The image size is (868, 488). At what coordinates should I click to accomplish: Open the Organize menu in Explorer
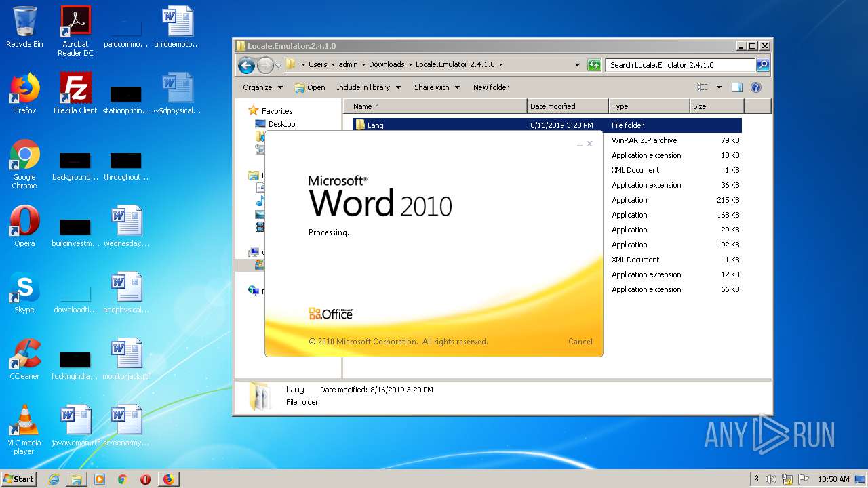(x=262, y=87)
